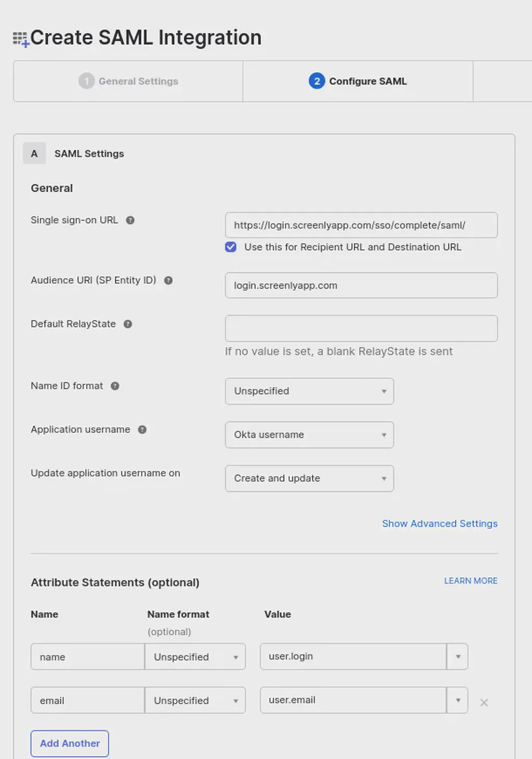Image resolution: width=532 pixels, height=759 pixels.
Task: Click the Create SAML Integration header icon
Action: pyautogui.click(x=20, y=37)
